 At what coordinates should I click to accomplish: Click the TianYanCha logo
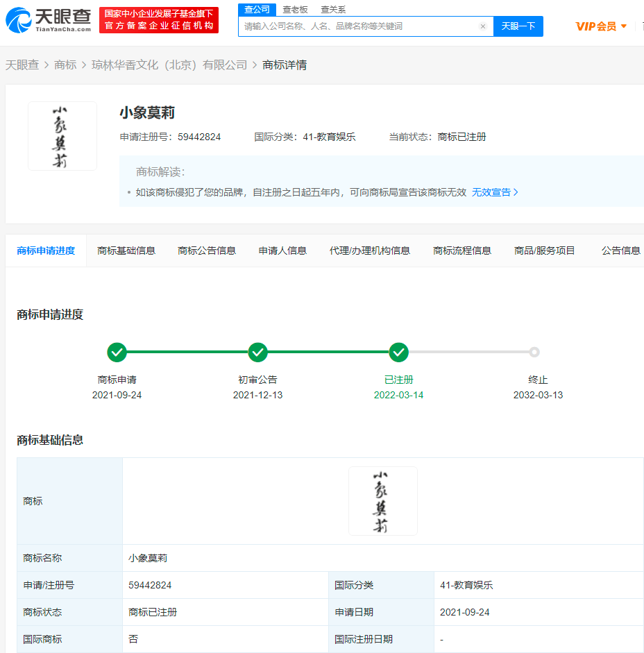[49, 20]
